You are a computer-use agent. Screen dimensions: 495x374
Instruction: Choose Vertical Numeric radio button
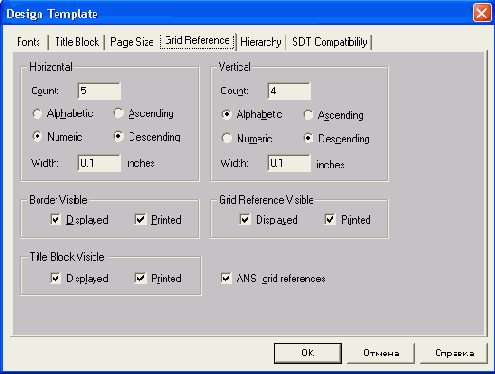pyautogui.click(x=227, y=138)
